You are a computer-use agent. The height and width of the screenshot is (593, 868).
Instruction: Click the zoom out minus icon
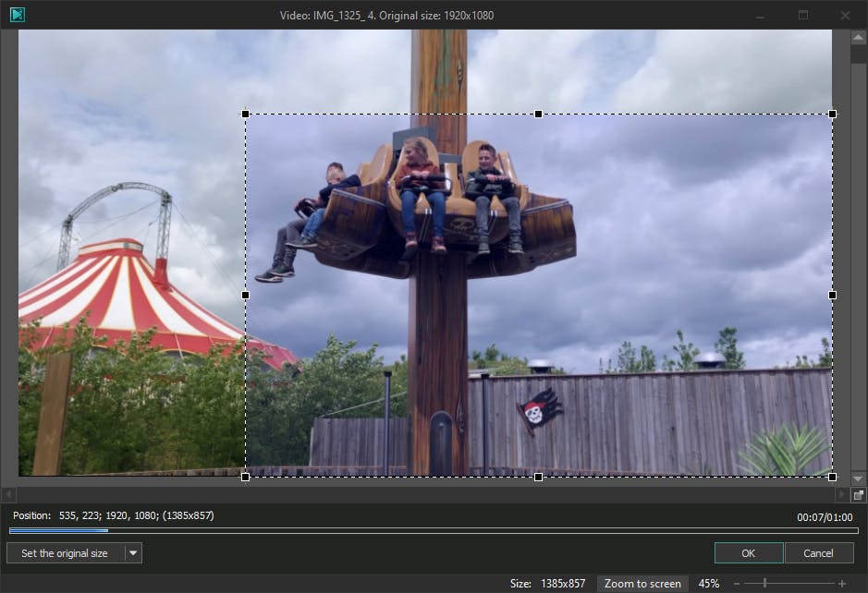click(737, 584)
